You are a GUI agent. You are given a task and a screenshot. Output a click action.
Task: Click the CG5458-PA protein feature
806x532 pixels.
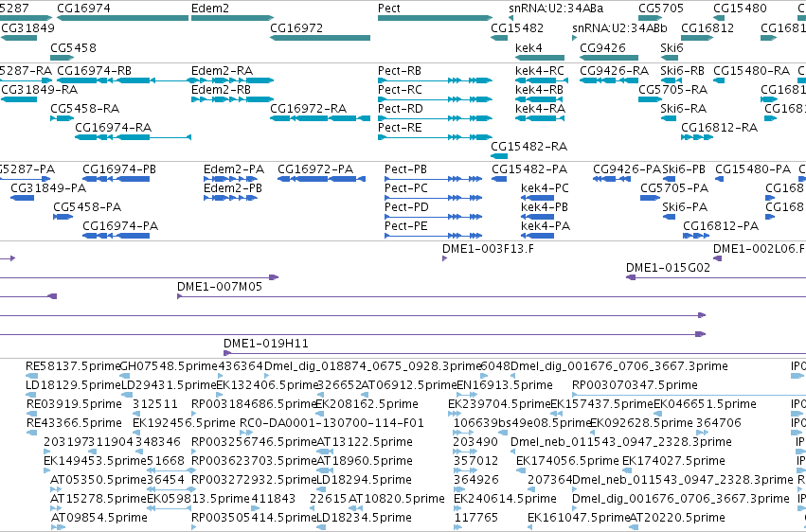(63, 217)
